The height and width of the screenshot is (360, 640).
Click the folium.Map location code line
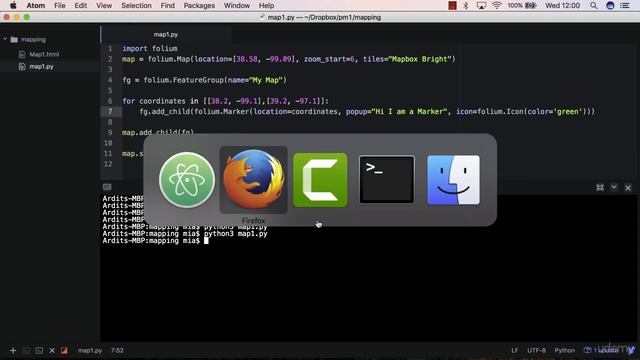[289, 59]
